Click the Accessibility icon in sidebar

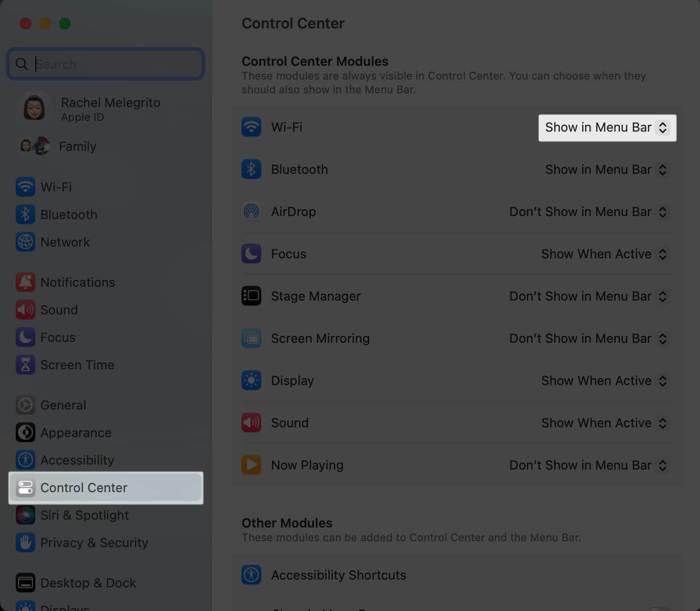pos(26,460)
